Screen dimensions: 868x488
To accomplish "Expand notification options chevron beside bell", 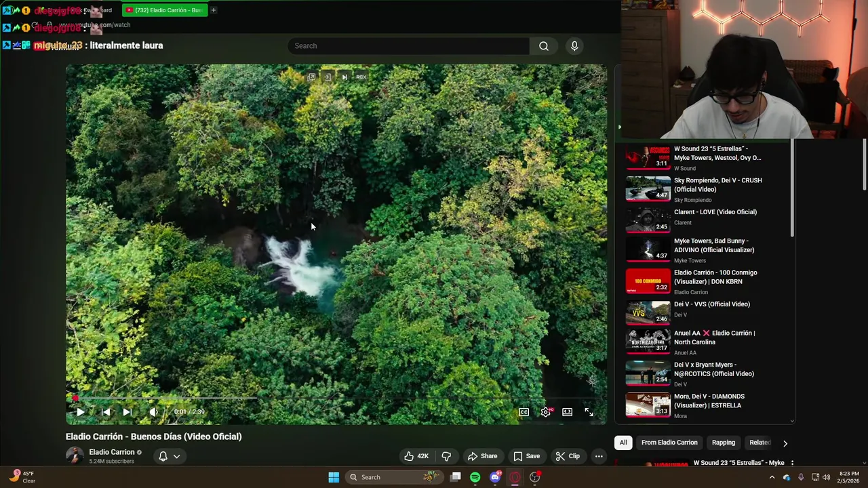I will point(176,456).
